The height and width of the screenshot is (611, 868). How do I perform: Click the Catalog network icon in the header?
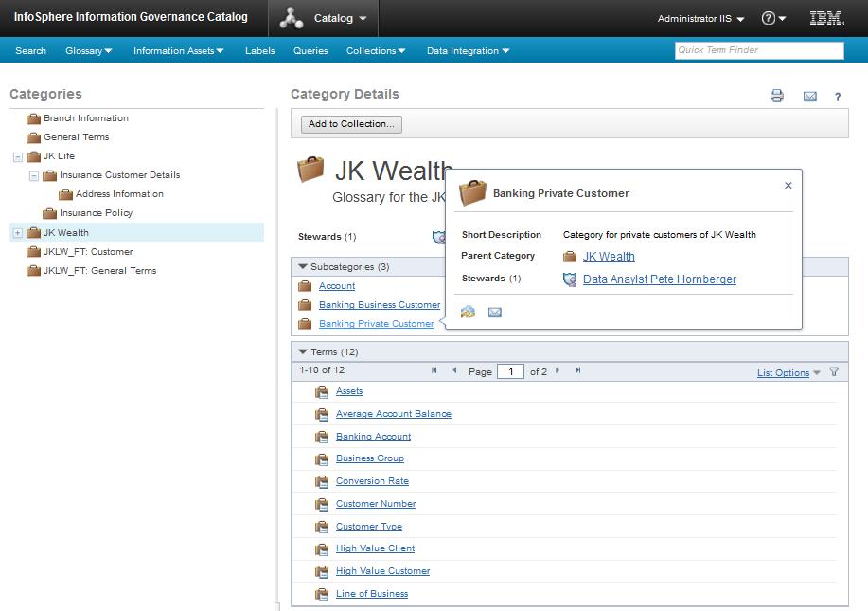(292, 18)
